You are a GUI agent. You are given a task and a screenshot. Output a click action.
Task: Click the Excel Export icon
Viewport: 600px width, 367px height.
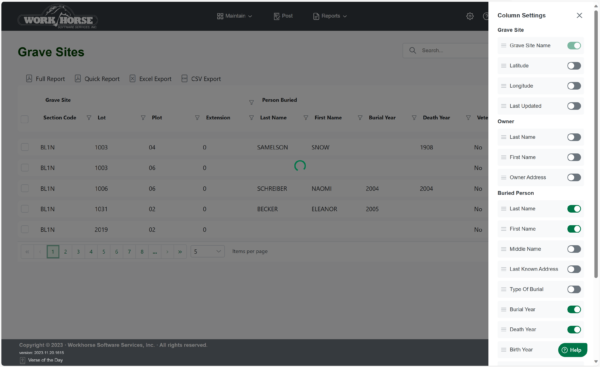tap(132, 78)
